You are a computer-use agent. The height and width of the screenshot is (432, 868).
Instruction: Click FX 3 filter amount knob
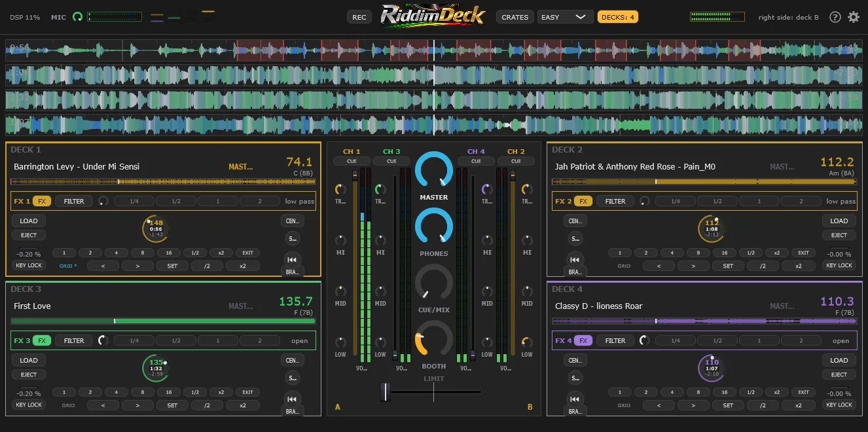(x=103, y=340)
